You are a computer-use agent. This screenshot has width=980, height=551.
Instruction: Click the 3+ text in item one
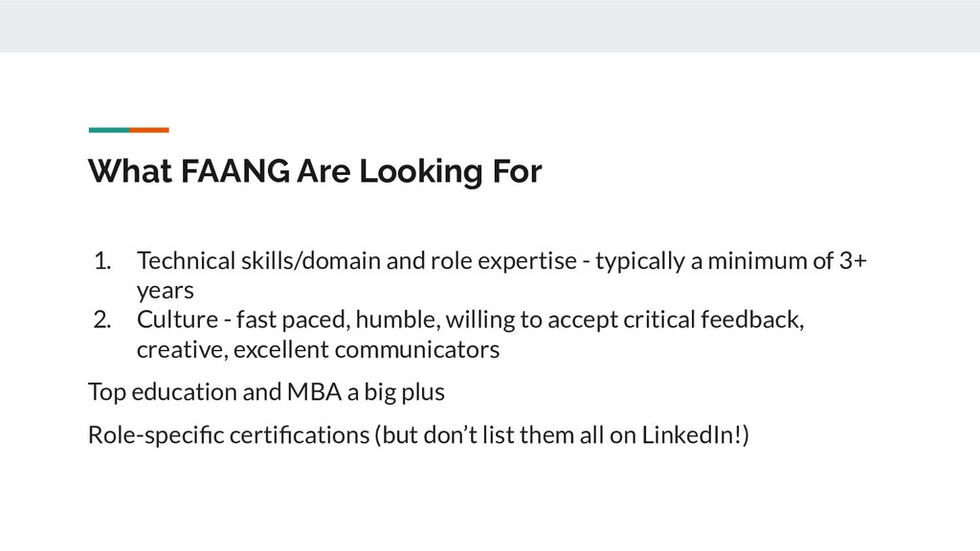tap(853, 261)
